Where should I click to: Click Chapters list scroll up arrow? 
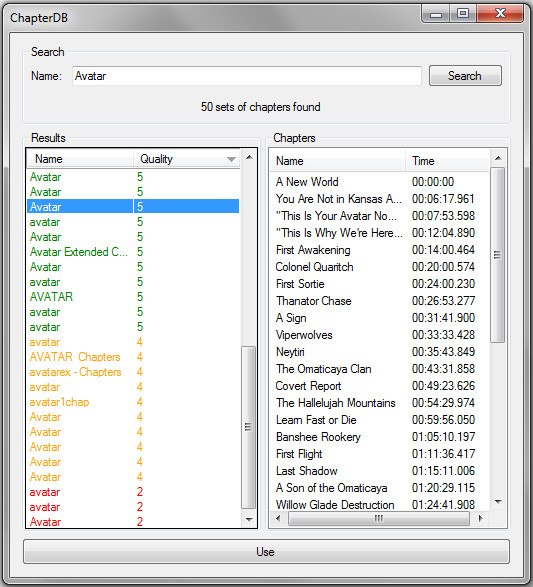tap(498, 158)
